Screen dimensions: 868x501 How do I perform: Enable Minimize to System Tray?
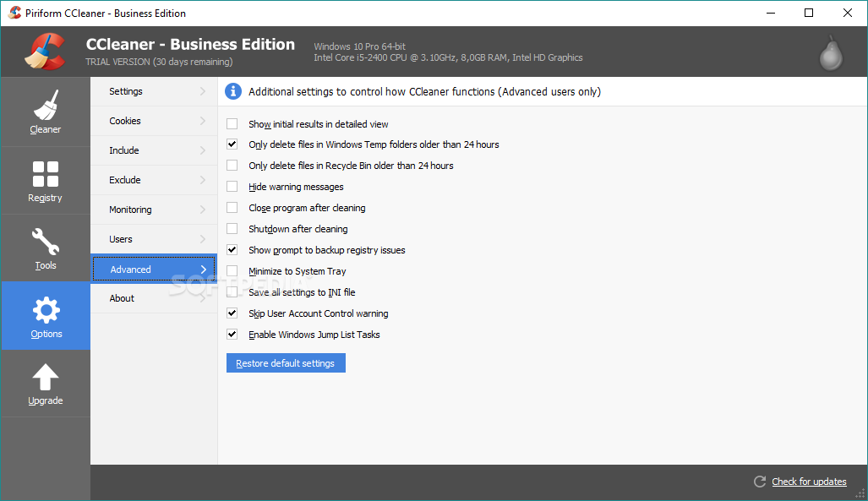[232, 270]
